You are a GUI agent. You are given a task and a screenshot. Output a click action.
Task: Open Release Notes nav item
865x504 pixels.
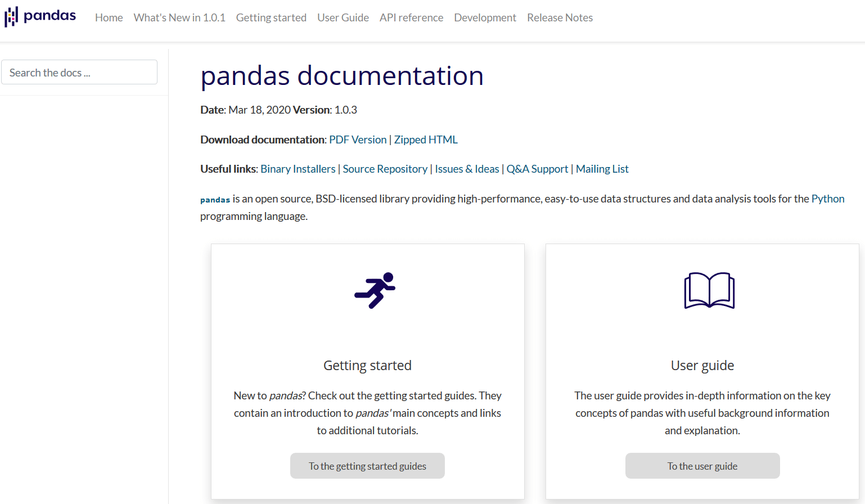560,17
